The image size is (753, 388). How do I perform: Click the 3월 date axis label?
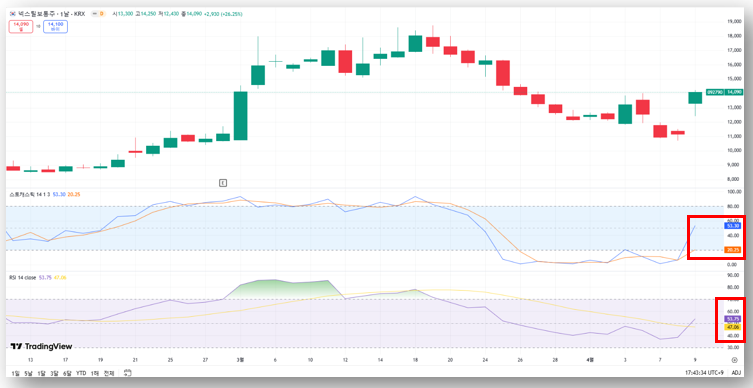click(x=240, y=360)
